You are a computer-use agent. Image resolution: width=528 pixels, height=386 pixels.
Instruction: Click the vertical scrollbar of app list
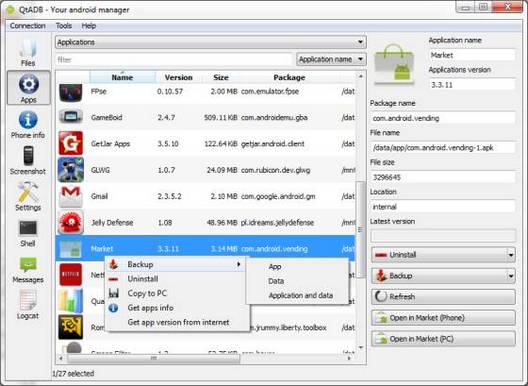click(x=361, y=229)
